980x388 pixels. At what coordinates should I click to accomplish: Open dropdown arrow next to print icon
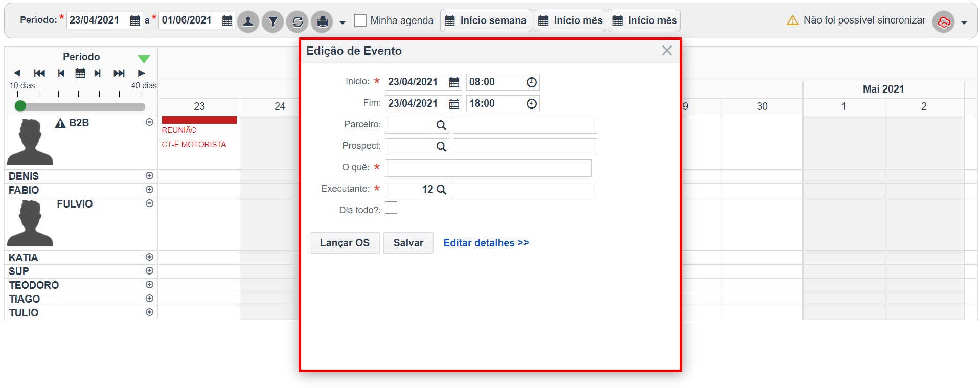click(343, 22)
